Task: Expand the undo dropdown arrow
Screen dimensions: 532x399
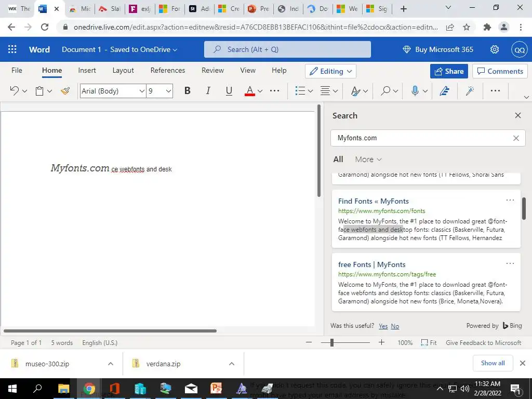Action: tap(24, 91)
